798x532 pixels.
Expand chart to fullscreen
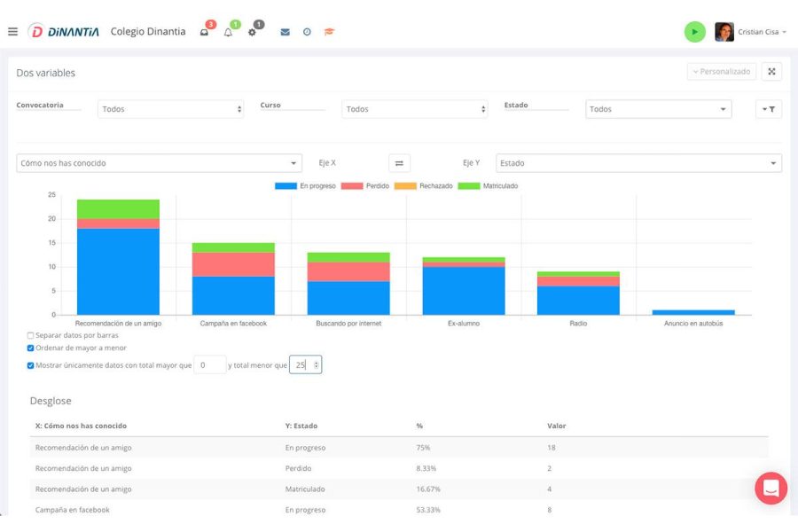[771, 72]
